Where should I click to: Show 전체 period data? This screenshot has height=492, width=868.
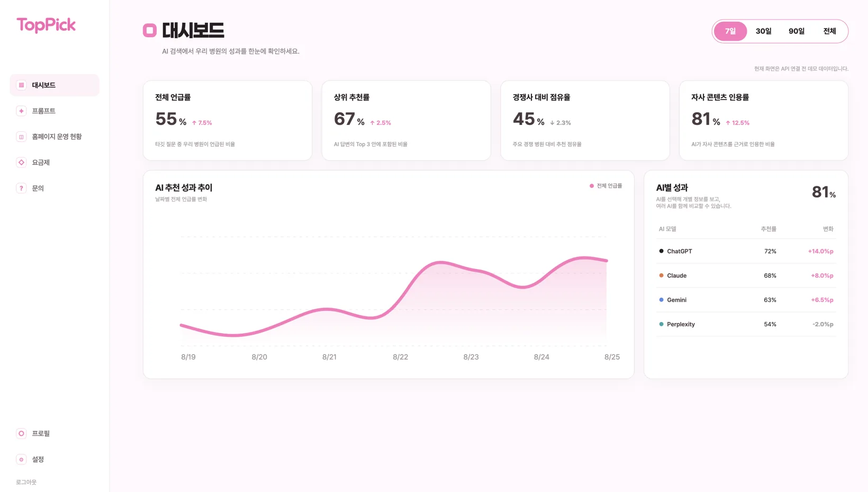(x=829, y=31)
